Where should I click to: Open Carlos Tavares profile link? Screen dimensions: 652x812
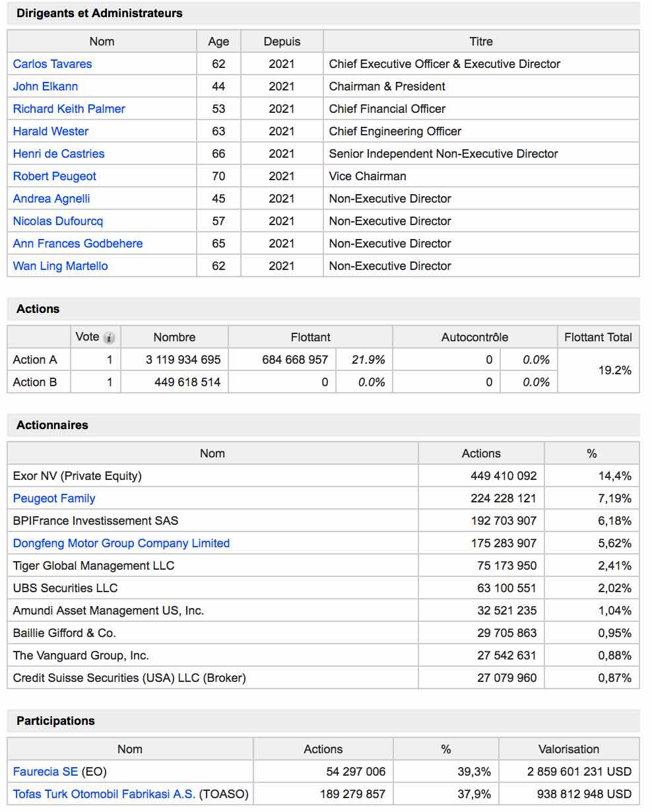(x=52, y=64)
